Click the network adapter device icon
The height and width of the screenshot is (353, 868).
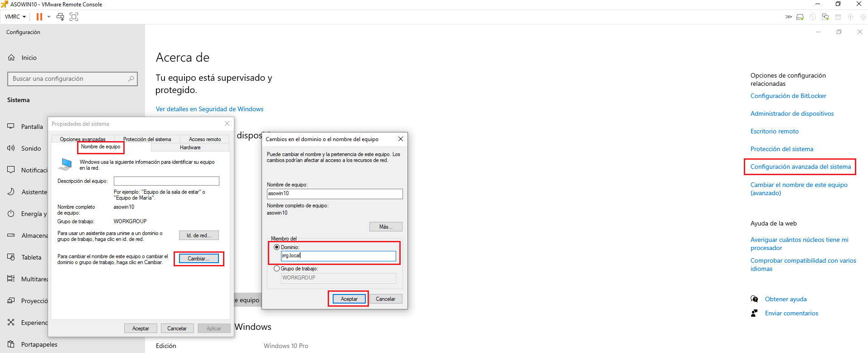(825, 17)
